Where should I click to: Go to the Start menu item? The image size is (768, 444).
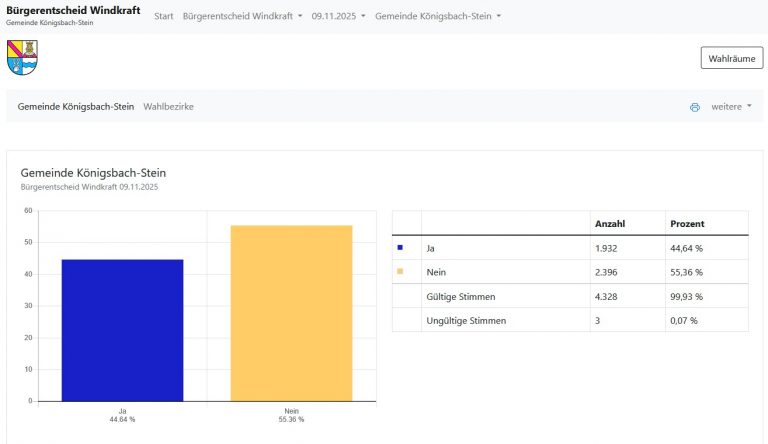pos(164,17)
